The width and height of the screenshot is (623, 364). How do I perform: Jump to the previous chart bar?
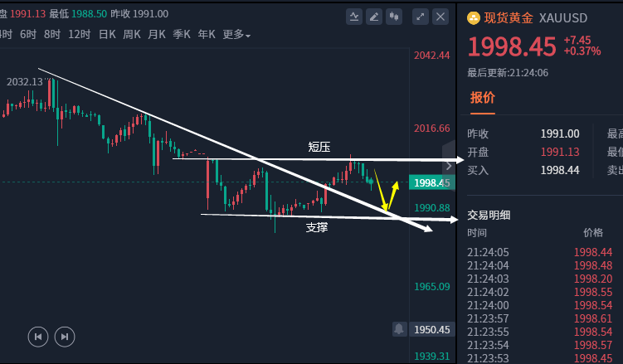(37, 337)
